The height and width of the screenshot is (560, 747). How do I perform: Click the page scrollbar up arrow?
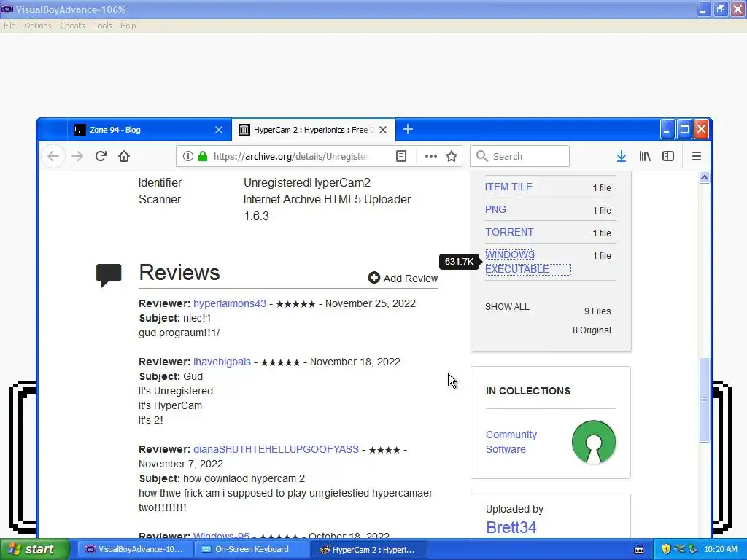[704, 178]
